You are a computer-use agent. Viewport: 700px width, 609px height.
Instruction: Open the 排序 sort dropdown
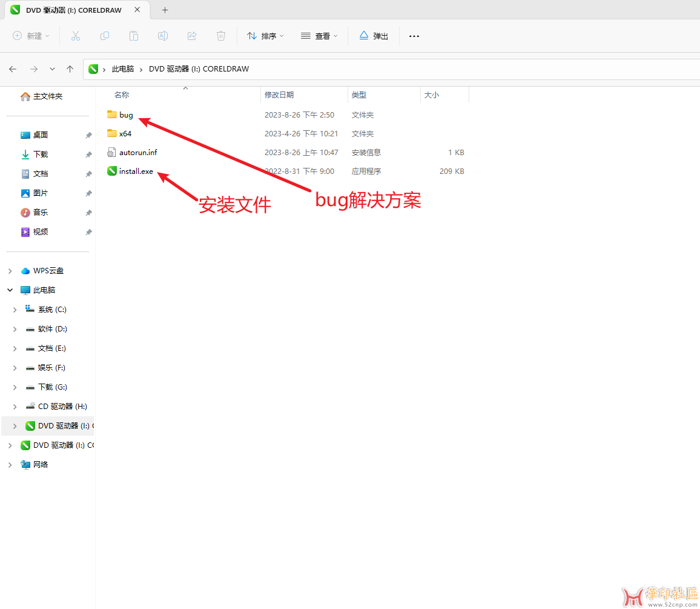click(x=265, y=36)
